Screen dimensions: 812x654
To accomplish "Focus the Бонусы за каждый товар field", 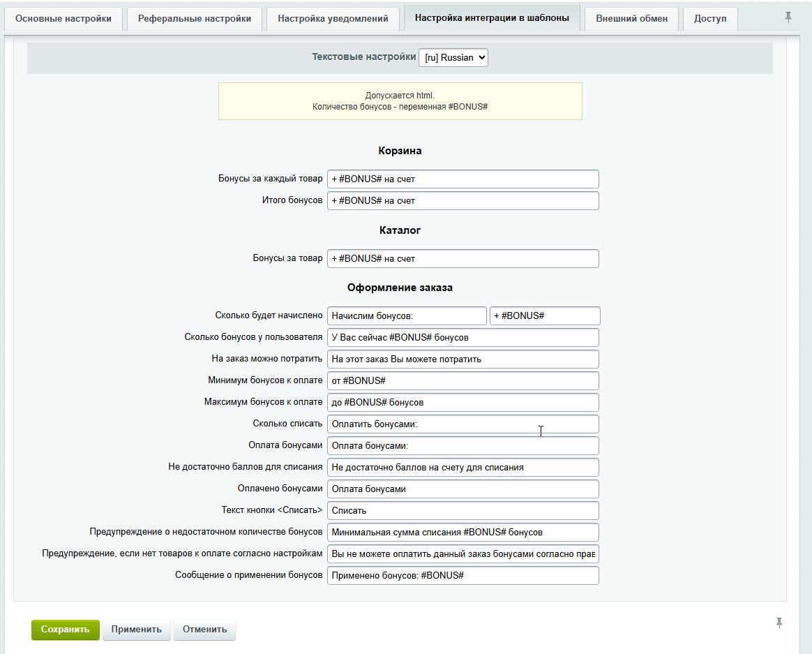I will pyautogui.click(x=463, y=179).
